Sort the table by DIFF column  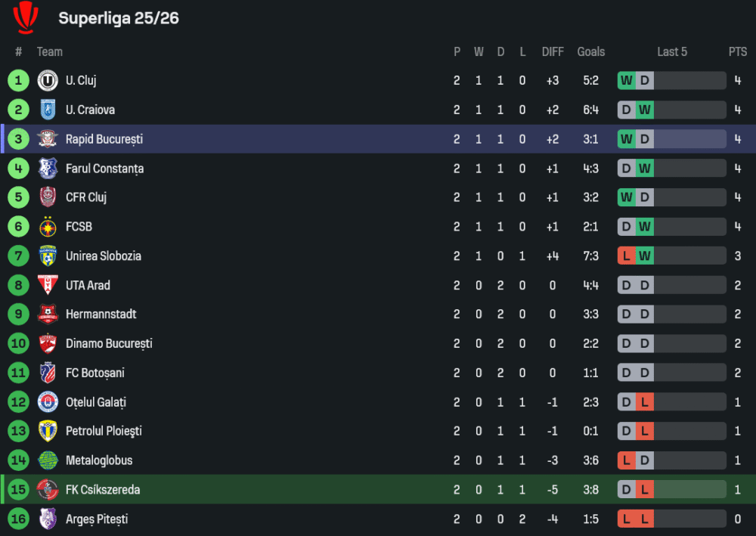[x=553, y=52]
